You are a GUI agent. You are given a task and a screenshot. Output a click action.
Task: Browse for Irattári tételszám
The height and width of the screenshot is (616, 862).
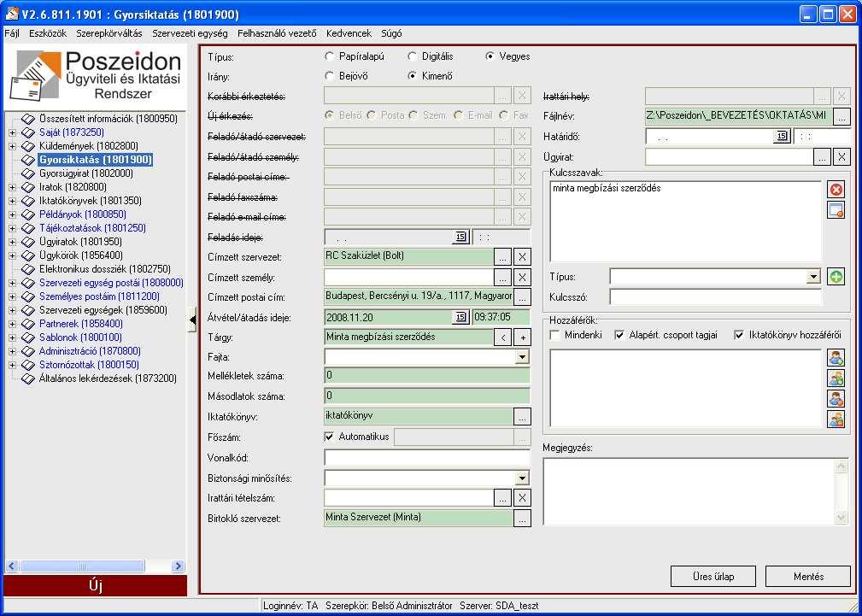[502, 498]
